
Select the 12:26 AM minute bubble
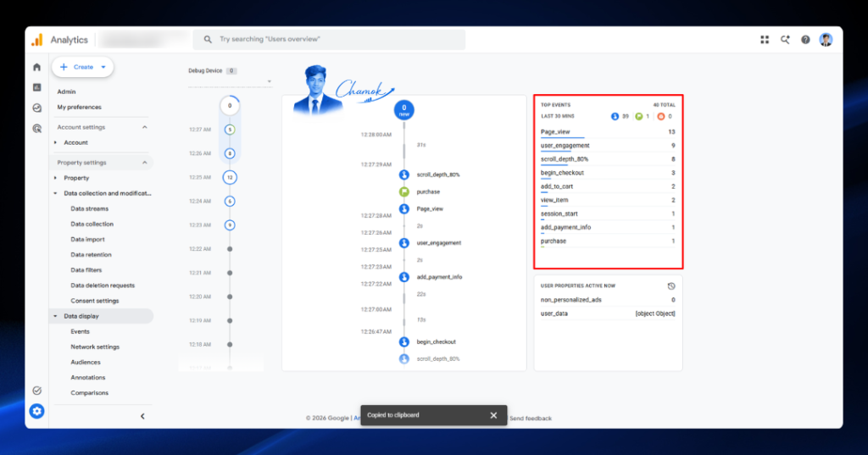(x=230, y=153)
